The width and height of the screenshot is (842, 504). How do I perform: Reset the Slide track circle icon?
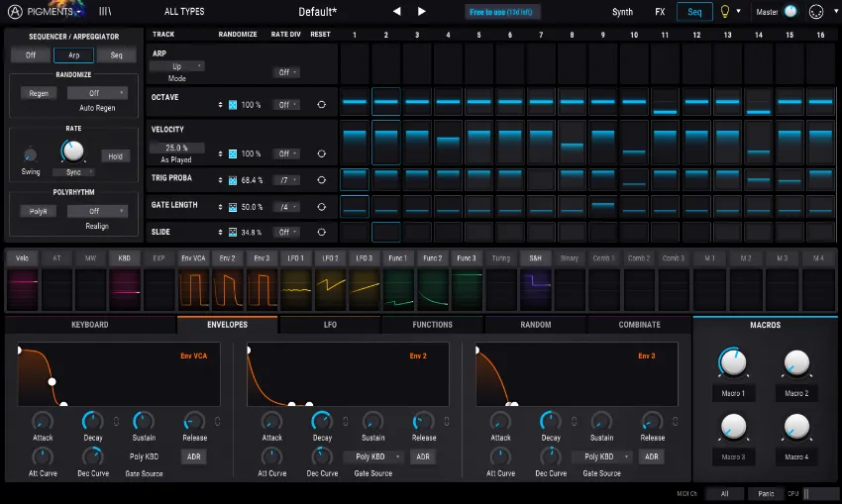pos(321,233)
